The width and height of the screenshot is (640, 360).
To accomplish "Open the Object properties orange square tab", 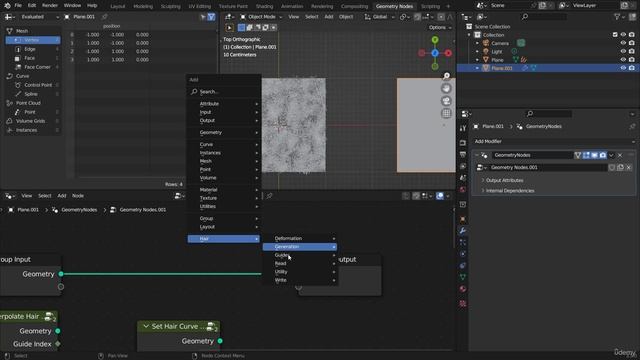I will (462, 219).
